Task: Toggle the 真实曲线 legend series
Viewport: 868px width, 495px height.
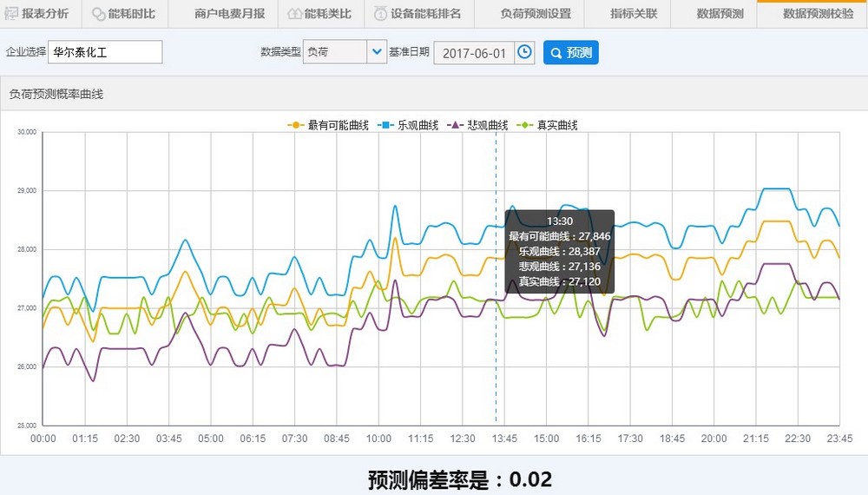Action: click(x=547, y=125)
